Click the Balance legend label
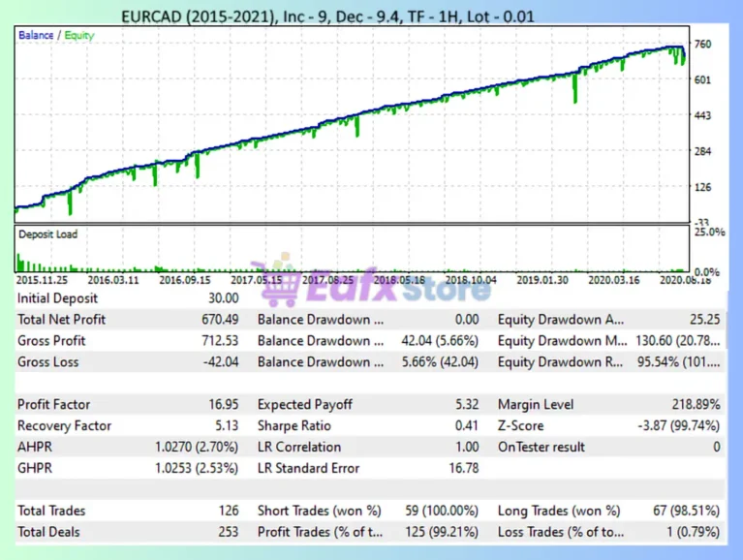 point(36,35)
